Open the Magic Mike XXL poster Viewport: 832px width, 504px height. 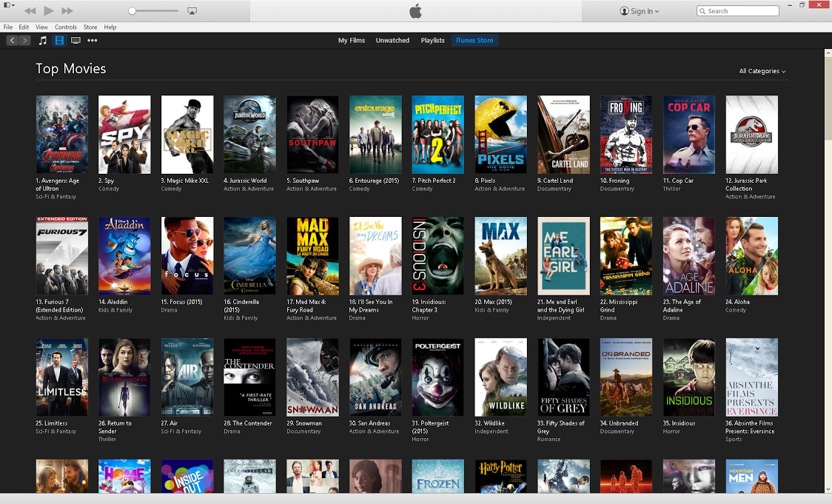point(187,135)
